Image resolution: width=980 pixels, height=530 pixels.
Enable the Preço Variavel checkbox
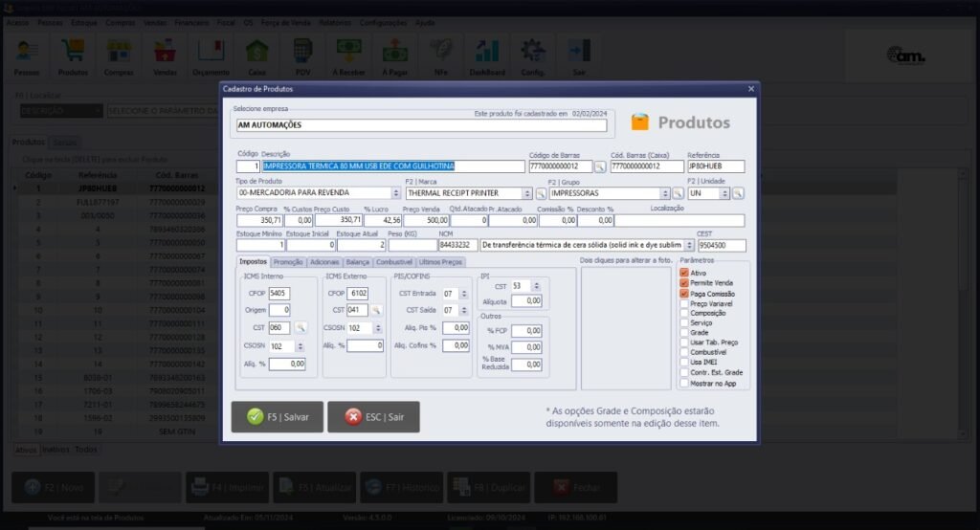click(x=683, y=302)
